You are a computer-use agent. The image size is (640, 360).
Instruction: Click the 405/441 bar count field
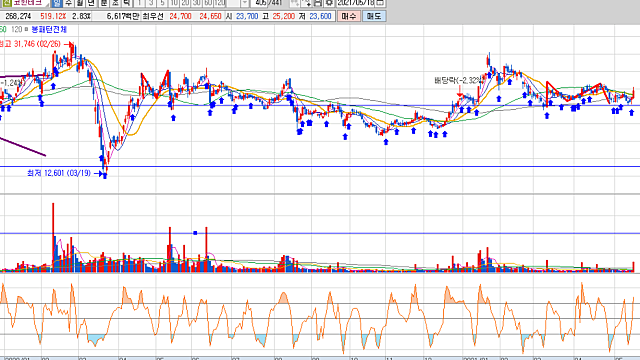[x=267, y=3]
